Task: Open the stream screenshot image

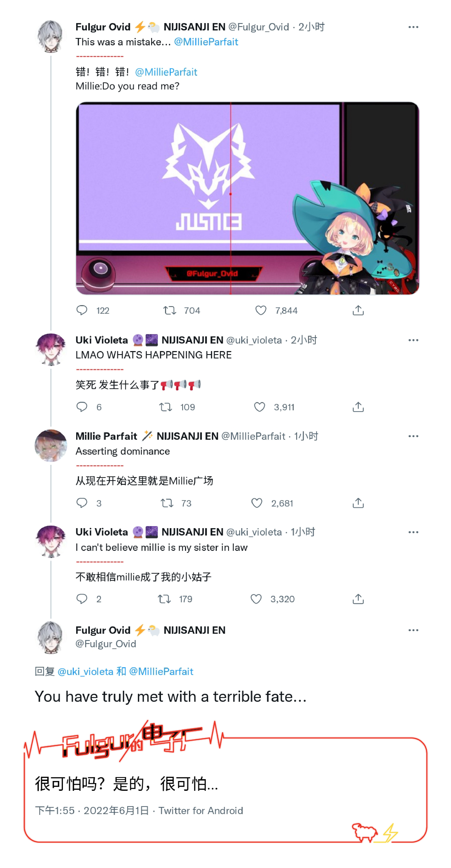Action: (x=247, y=198)
